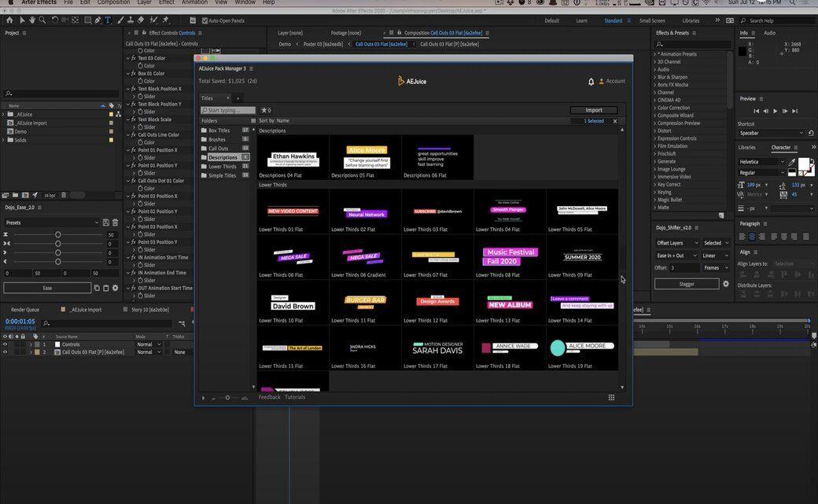Select the Puppet Pin tool
This screenshot has height=504, width=818.
click(x=165, y=20)
